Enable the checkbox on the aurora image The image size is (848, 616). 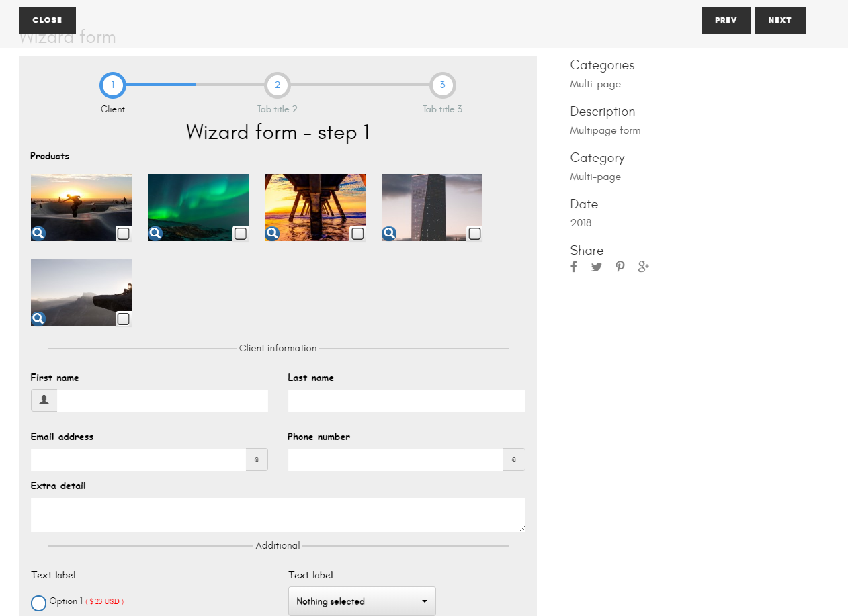tap(240, 234)
